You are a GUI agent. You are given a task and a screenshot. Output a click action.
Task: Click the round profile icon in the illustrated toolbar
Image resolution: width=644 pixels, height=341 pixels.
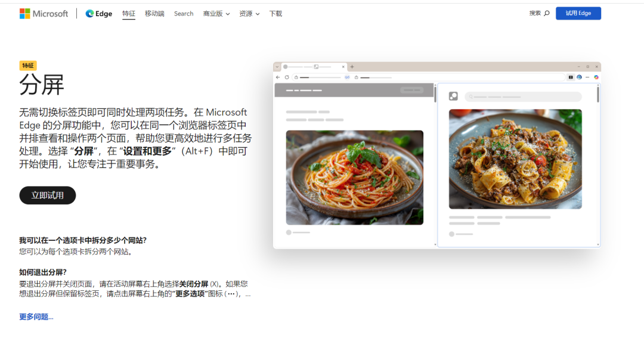point(579,77)
